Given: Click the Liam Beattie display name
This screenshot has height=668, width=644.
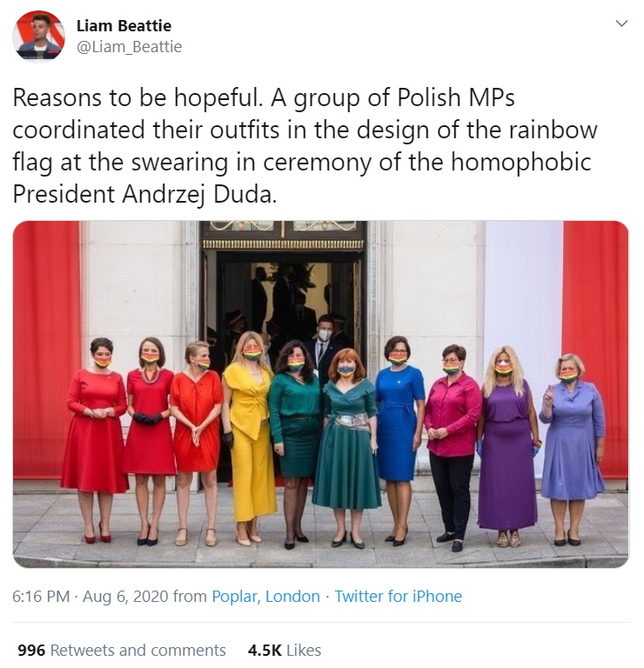Looking at the screenshot, I should pyautogui.click(x=124, y=26).
